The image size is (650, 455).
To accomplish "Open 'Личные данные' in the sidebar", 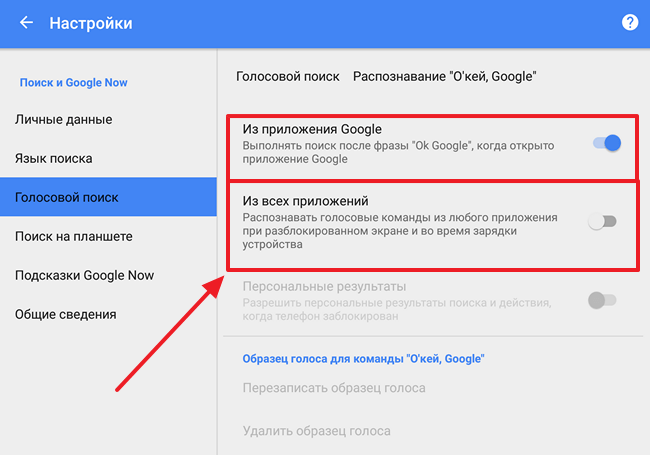I will (64, 119).
